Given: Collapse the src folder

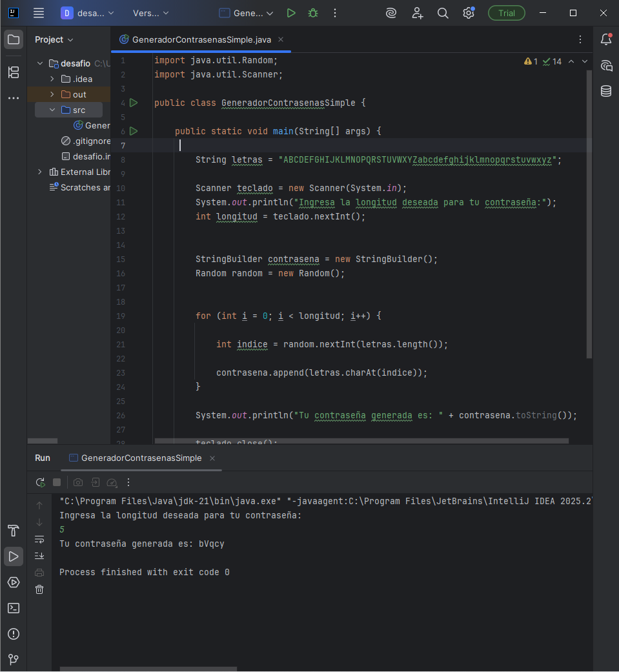Looking at the screenshot, I should (52, 110).
